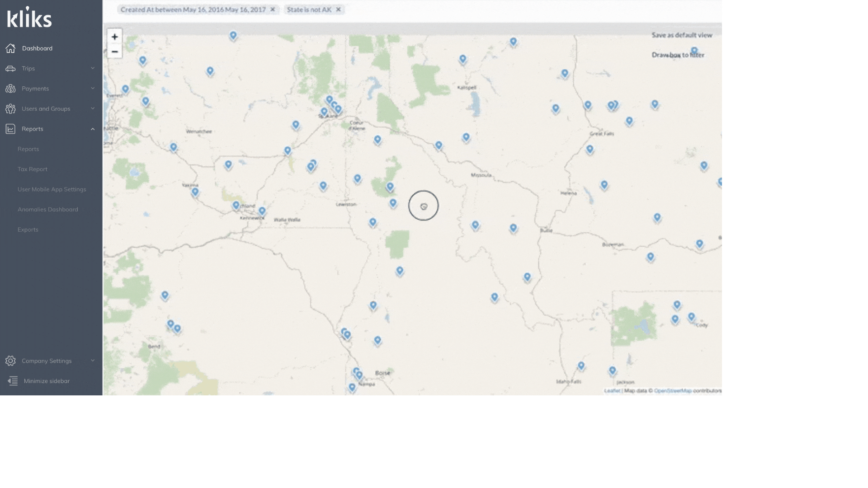Image resolution: width=868 pixels, height=488 pixels.
Task: Remove the State is not AK filter
Action: (x=338, y=9)
